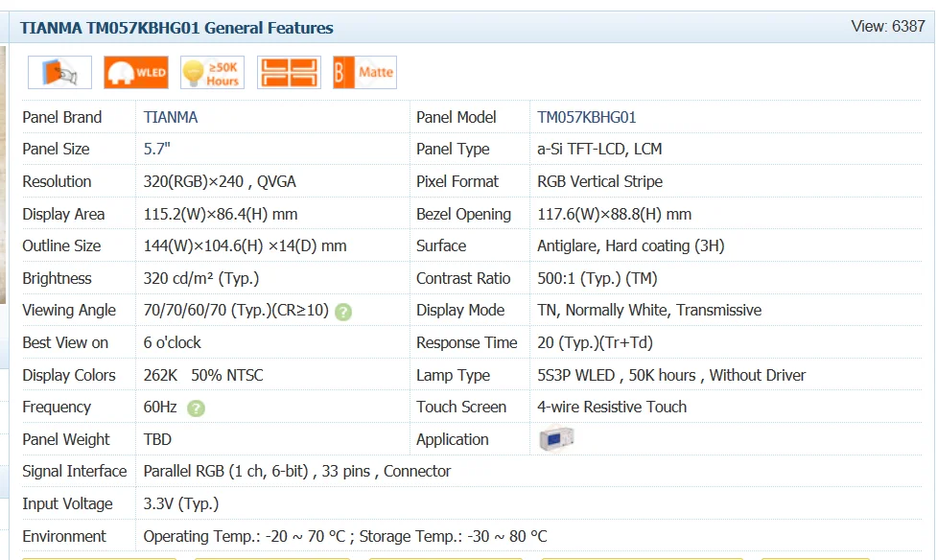Viewport: 937px width, 560px height.
Task: Click the 20 (Typ.)(Tr+Td) response time value
Action: point(595,342)
